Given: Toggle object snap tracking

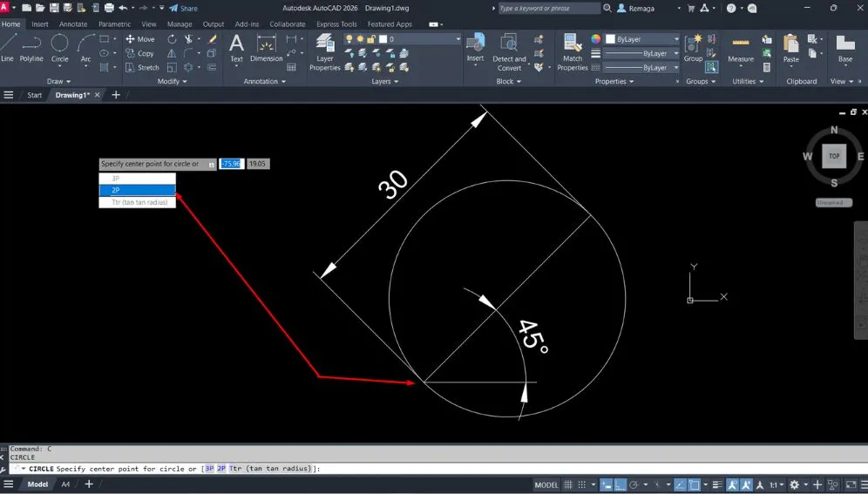Looking at the screenshot, I should (680, 484).
